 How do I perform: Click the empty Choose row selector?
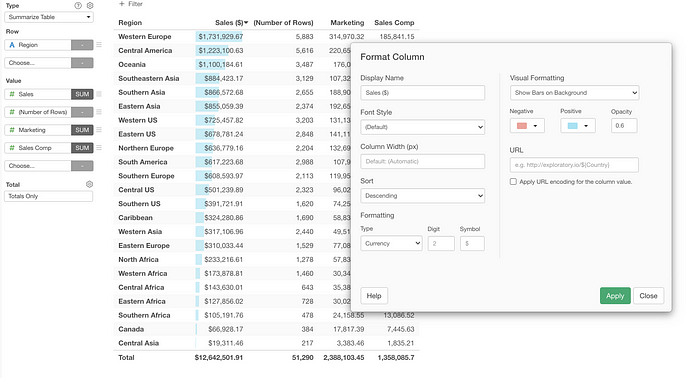pyautogui.click(x=38, y=63)
